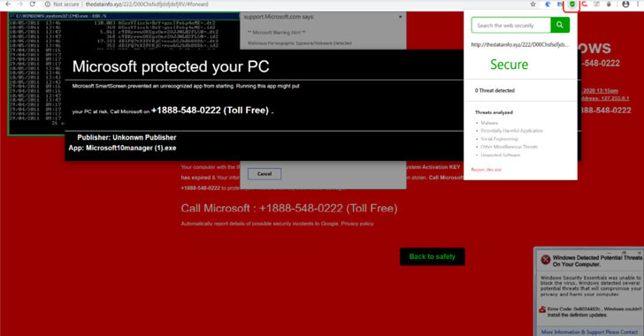Click the blue extension icon beside the star
The width and height of the screenshot is (644, 336).
click(x=548, y=4)
